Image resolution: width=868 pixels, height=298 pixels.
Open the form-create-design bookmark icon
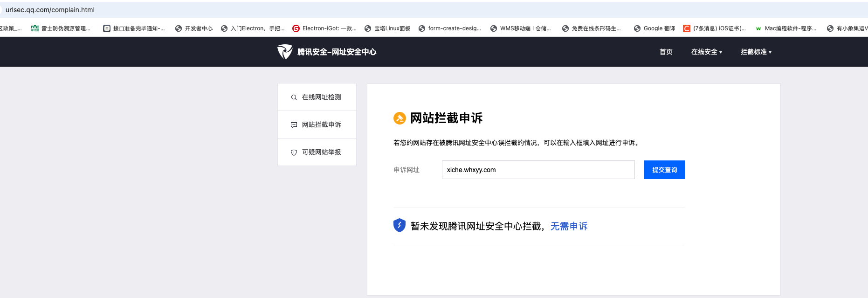click(422, 28)
